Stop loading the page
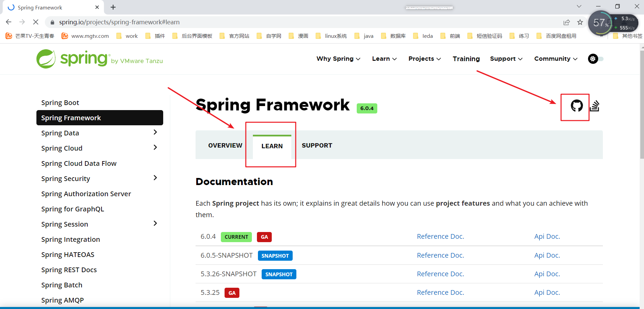644x309 pixels. coord(36,22)
